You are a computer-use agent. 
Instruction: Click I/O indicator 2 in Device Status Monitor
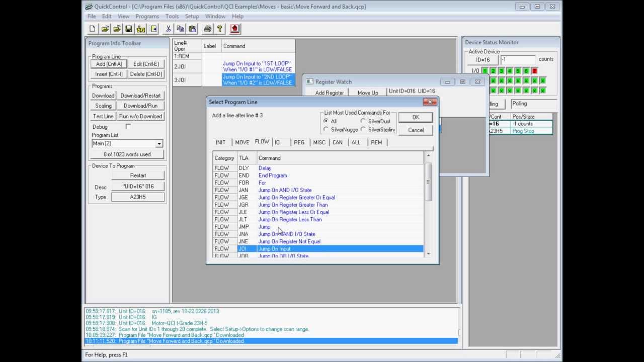coord(493,71)
